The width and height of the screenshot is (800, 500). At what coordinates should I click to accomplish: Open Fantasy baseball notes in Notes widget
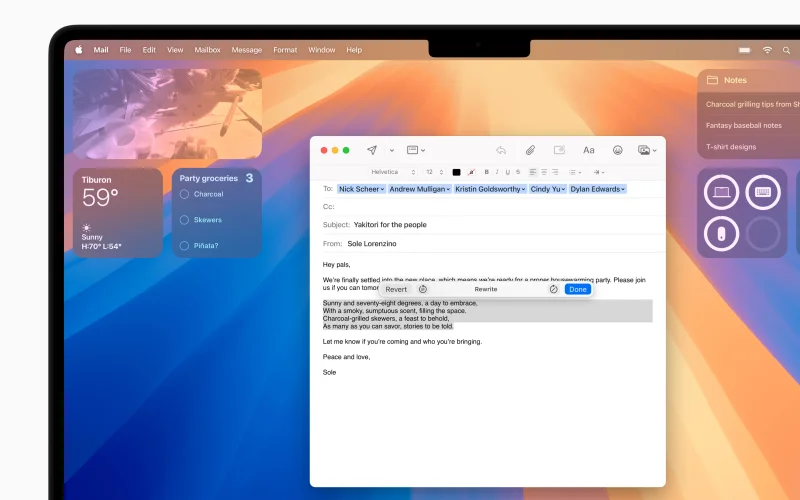pos(743,125)
